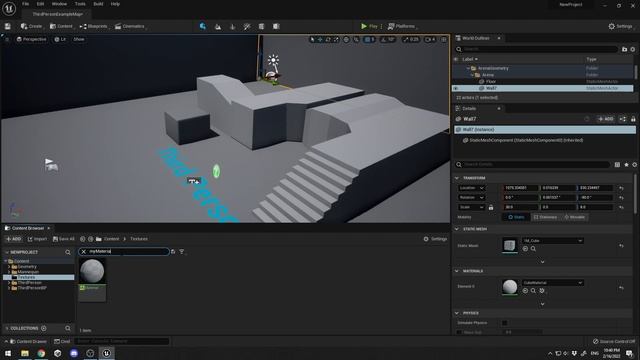Choose the viewport select objects tool

click(313, 40)
